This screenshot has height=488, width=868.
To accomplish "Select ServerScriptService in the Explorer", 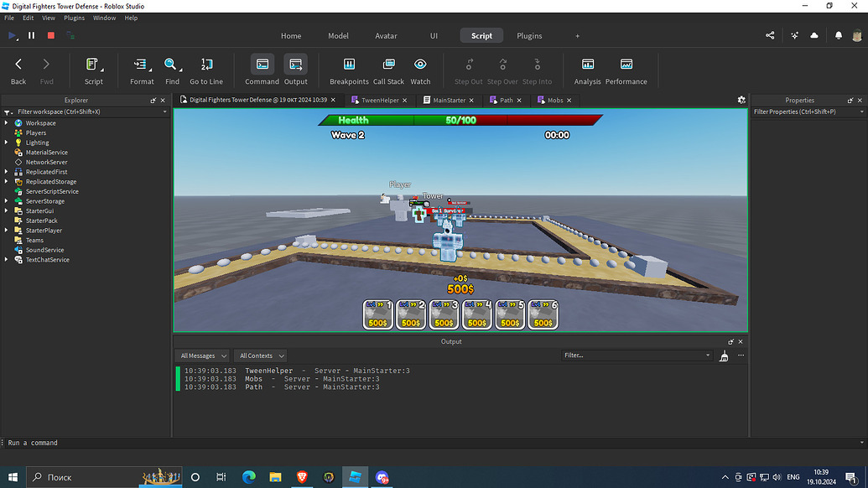I will (x=50, y=191).
